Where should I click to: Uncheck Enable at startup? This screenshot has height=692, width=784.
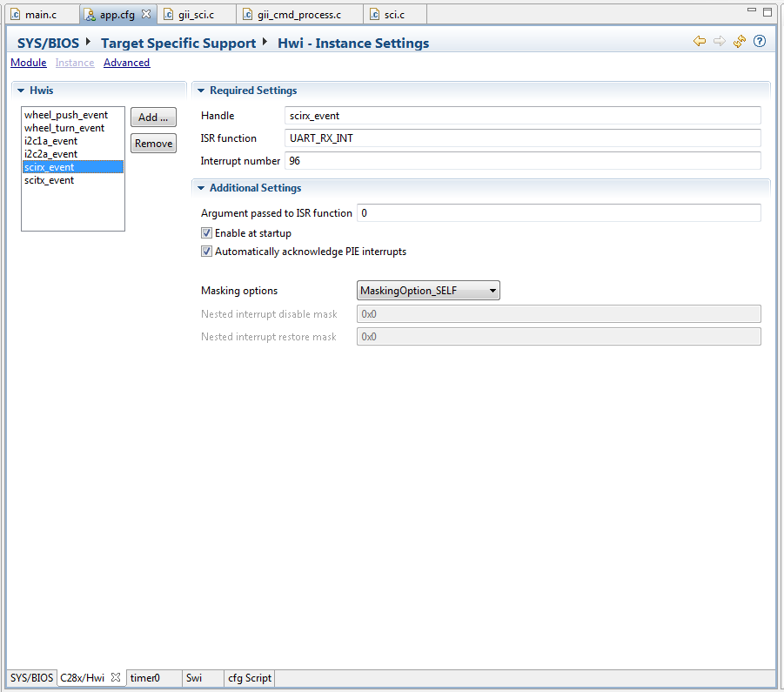click(206, 232)
